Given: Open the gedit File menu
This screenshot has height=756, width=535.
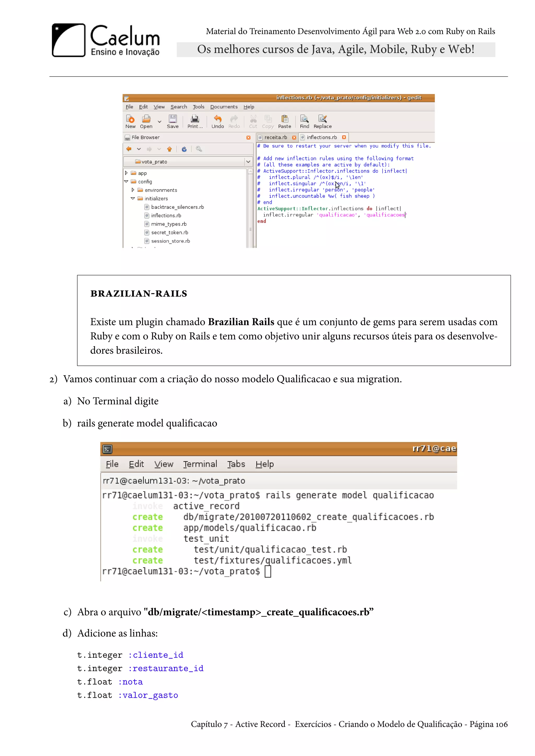Looking at the screenshot, I should pyautogui.click(x=130, y=107).
